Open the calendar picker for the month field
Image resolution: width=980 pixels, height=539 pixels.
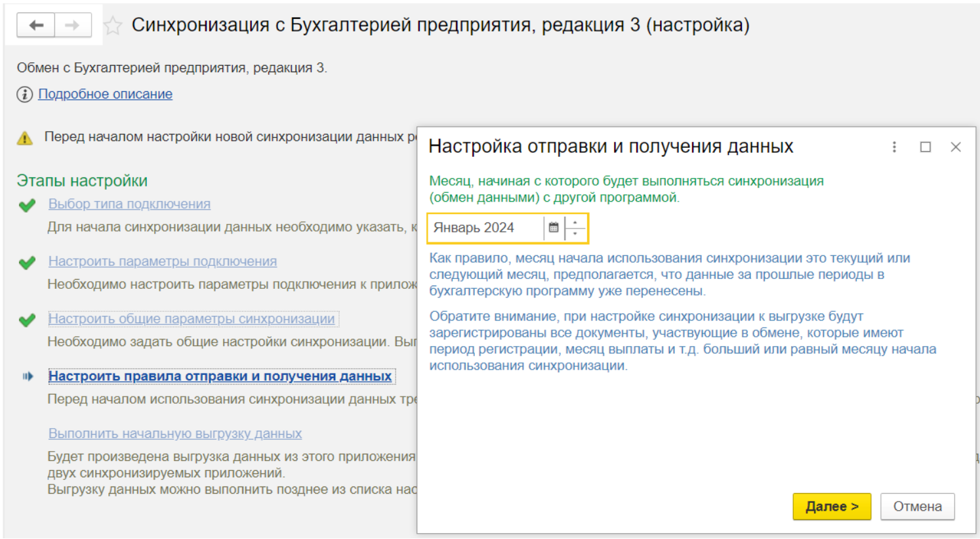[x=554, y=228]
